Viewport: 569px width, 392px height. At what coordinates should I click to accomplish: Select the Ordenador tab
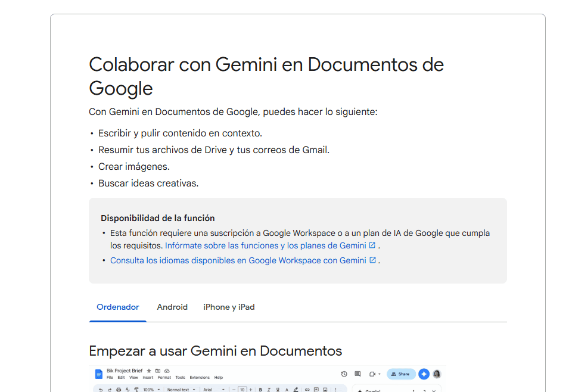click(118, 307)
